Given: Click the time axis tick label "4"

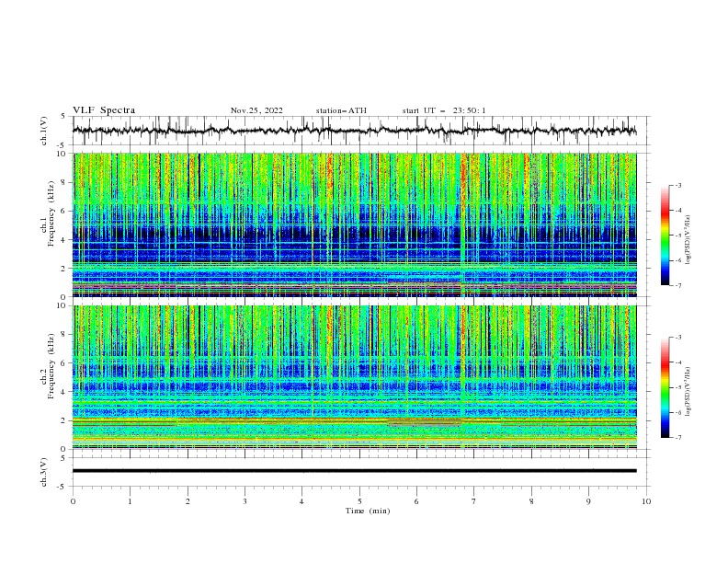Looking at the screenshot, I should [x=301, y=501].
